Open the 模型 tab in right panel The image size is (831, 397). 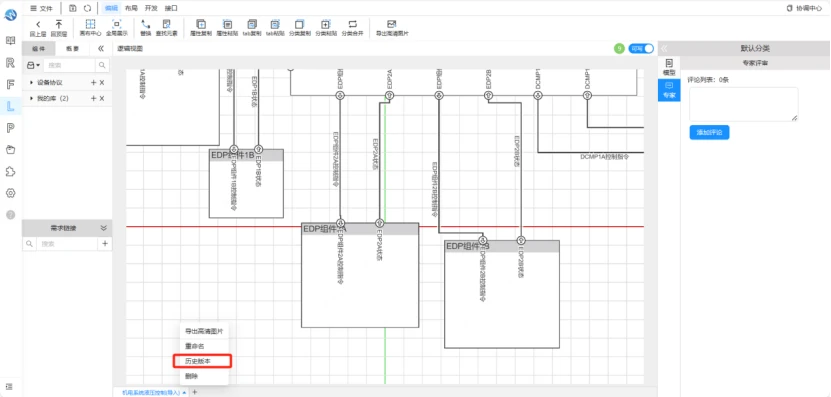[x=669, y=67]
